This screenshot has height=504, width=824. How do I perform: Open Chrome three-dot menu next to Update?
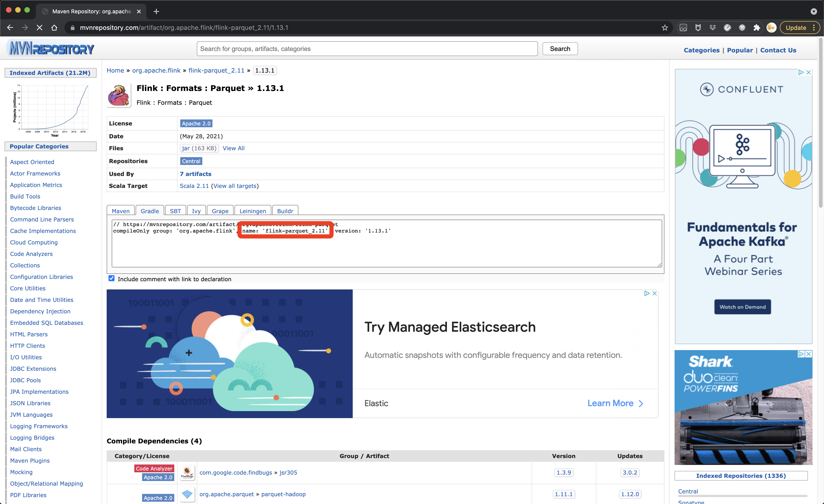tap(814, 28)
